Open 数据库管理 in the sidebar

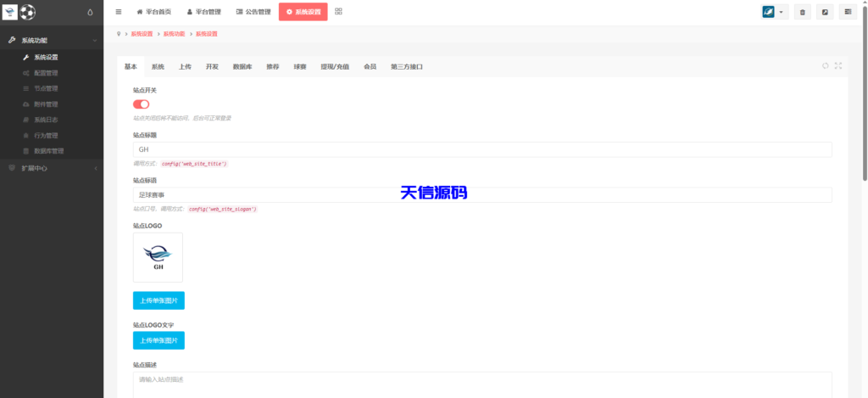click(49, 151)
